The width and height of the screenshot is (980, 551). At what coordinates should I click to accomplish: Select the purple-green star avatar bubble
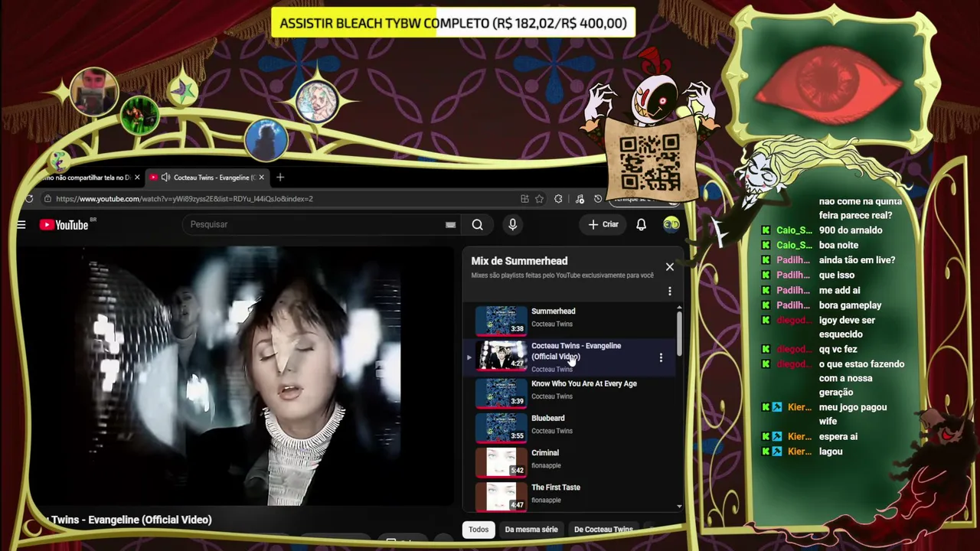(x=182, y=90)
